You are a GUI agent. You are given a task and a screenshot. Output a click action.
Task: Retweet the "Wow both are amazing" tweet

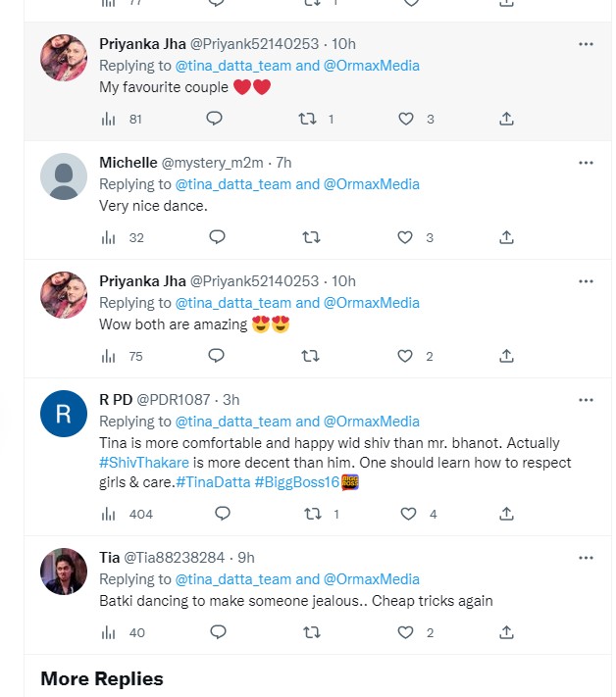[x=311, y=356]
